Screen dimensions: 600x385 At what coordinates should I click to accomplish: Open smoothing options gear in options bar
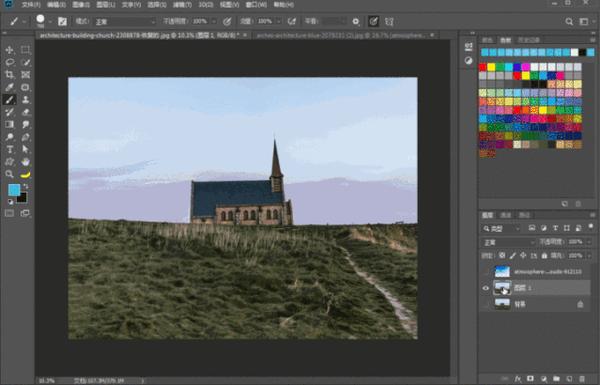coord(356,21)
